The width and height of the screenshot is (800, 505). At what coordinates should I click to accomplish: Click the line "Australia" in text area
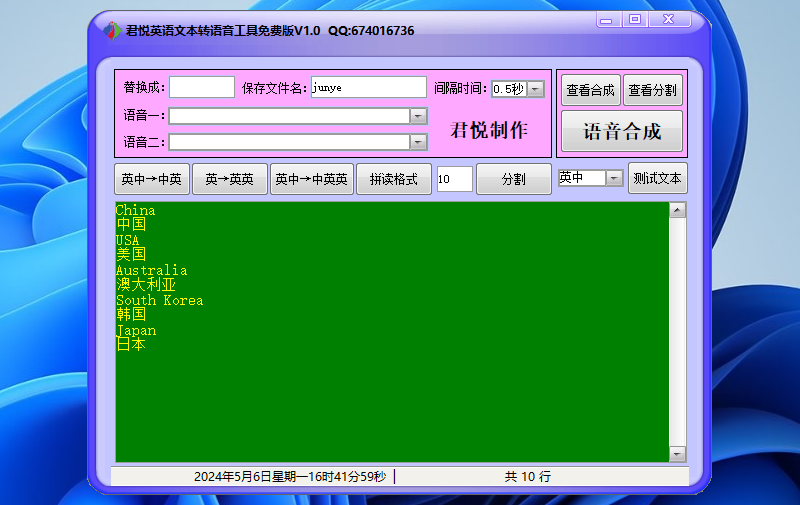pyautogui.click(x=152, y=270)
